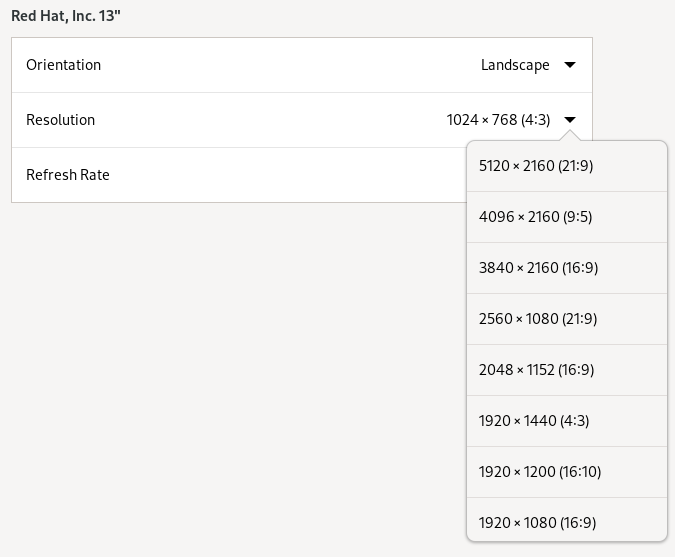675x557 pixels.
Task: Click the current 1024 × 768 (4:3) value
Action: coord(498,120)
